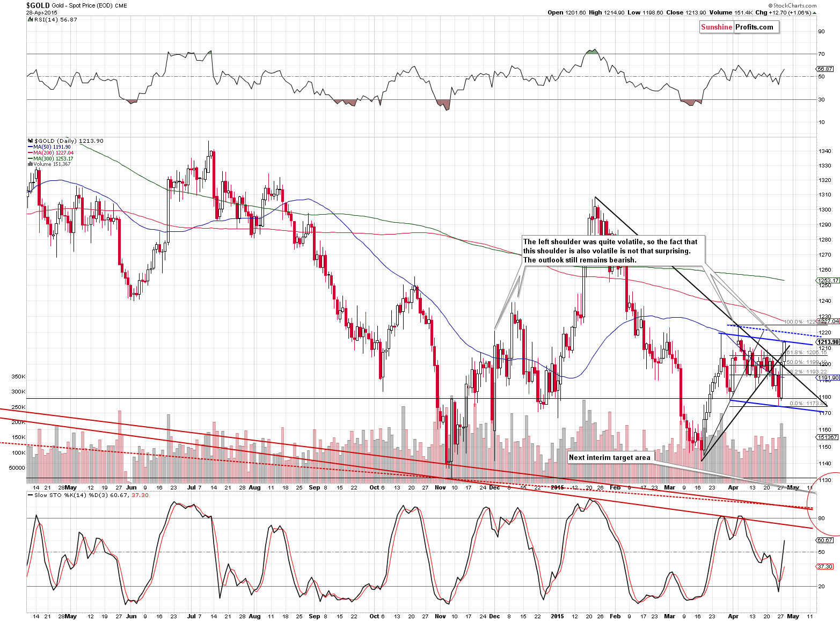The height and width of the screenshot is (621, 840).
Task: Click the MA(50) 1191.90 legend entry
Action: [x=48, y=147]
